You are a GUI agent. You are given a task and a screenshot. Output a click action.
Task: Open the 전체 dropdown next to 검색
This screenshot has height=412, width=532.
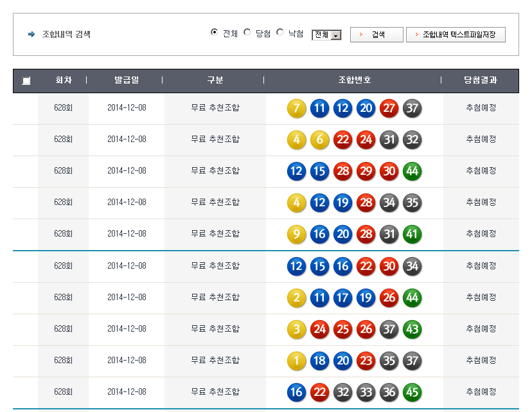click(x=326, y=35)
